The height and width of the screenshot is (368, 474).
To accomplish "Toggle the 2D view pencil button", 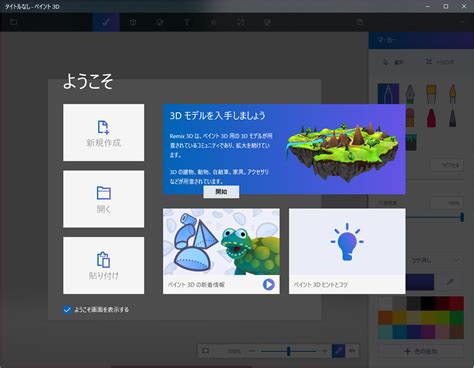I will [338, 351].
